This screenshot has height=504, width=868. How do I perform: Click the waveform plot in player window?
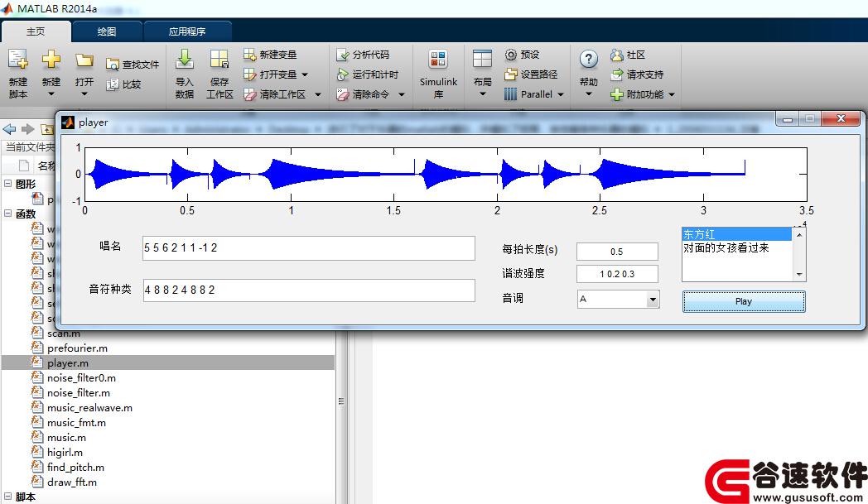[x=446, y=175]
